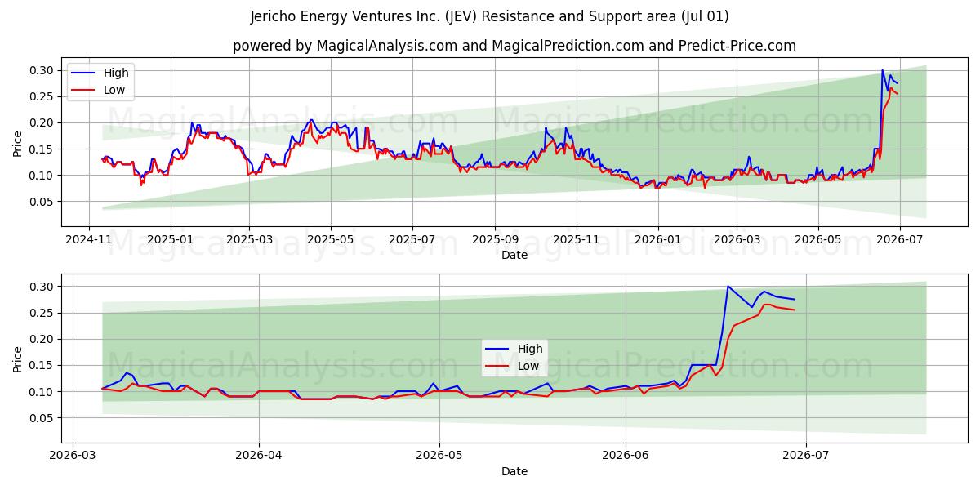This screenshot has width=980, height=490.
Task: Click the '2025-11' x-axis label in top chart
Action: 576,240
